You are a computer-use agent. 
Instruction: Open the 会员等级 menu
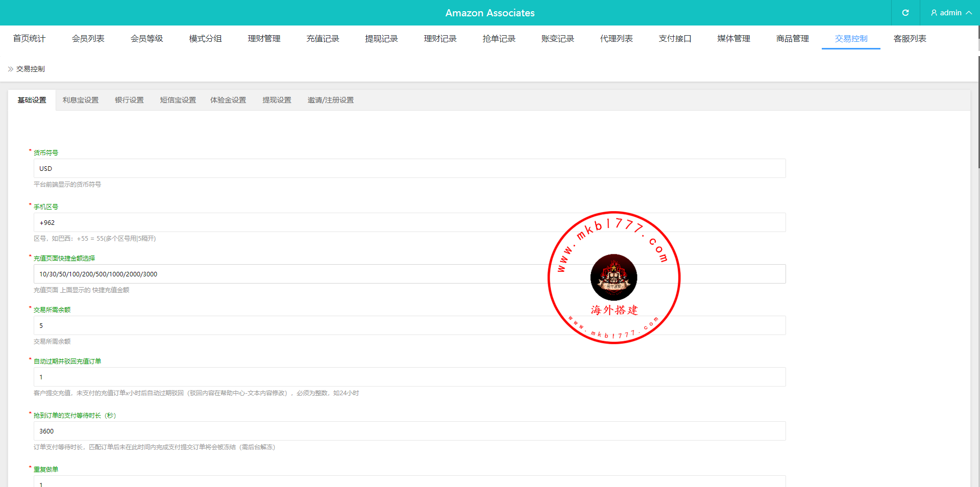pyautogui.click(x=146, y=38)
